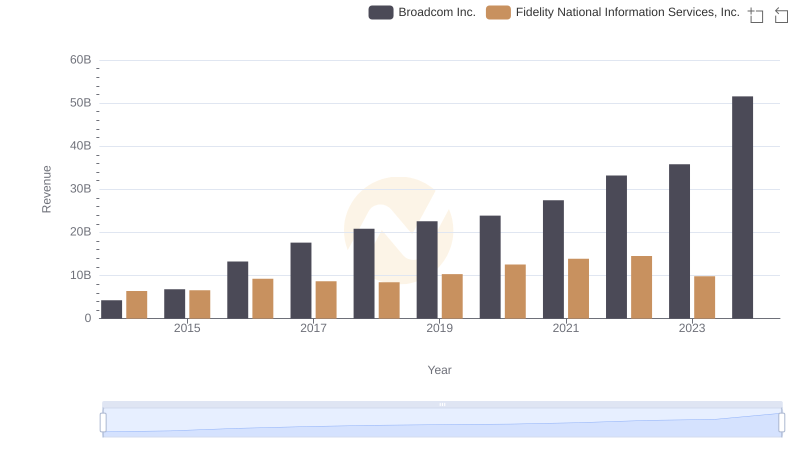Image resolution: width=800 pixels, height=461 pixels.
Task: Click the 10B y-axis label
Action: tap(81, 275)
